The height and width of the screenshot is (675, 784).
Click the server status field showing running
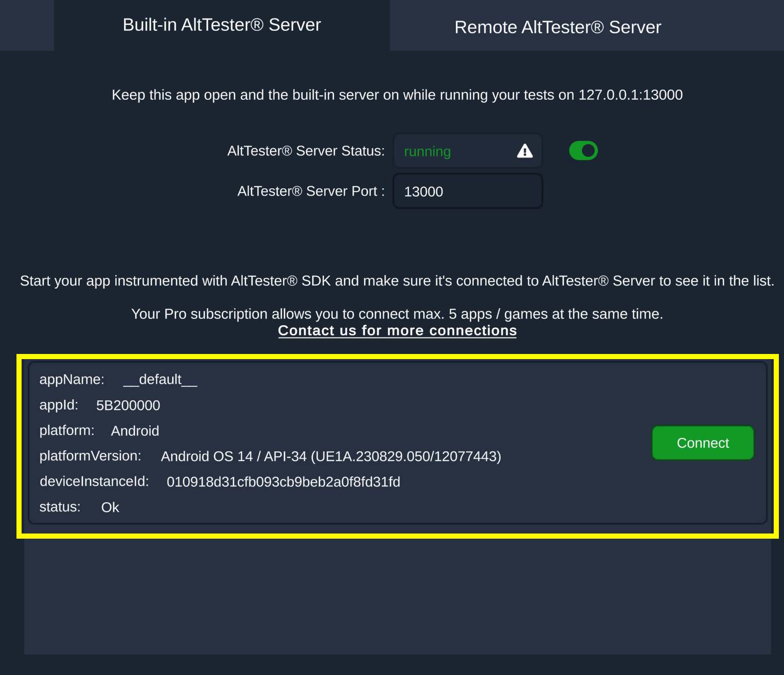point(468,151)
